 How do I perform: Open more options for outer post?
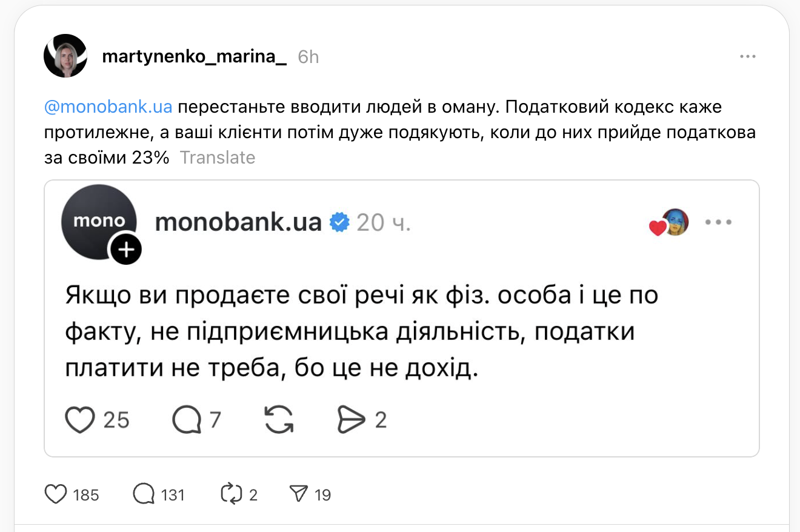[x=747, y=56]
